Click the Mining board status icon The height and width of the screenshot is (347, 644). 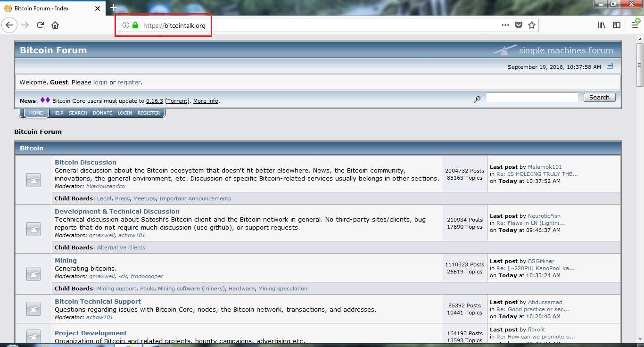(x=33, y=274)
